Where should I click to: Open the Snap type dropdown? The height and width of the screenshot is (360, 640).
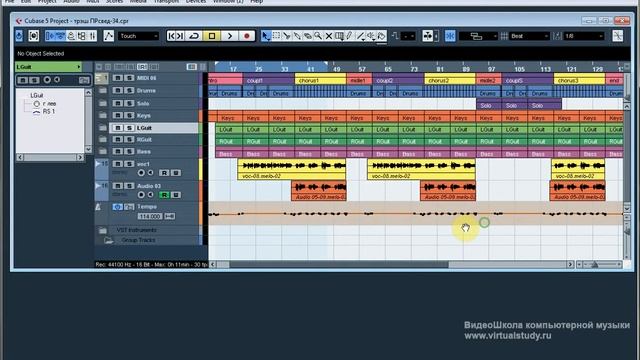tap(478, 36)
